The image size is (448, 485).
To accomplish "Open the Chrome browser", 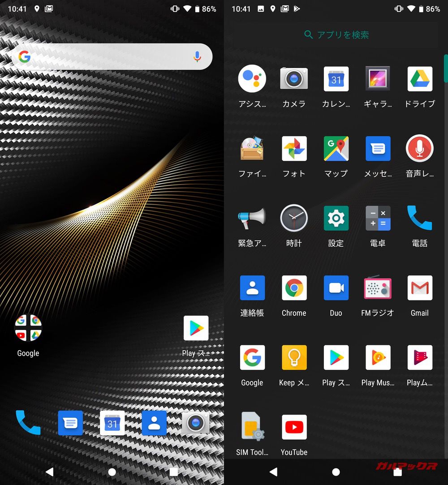I will pyautogui.click(x=294, y=288).
